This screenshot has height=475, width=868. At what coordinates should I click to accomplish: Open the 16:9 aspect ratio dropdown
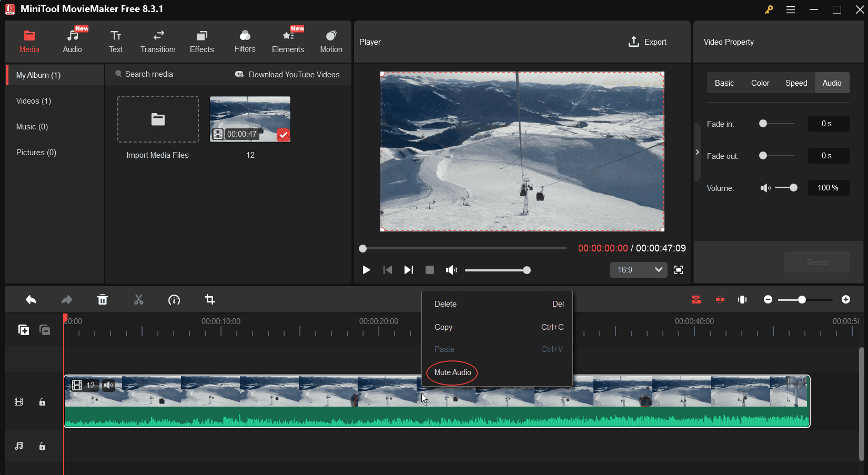(x=638, y=269)
